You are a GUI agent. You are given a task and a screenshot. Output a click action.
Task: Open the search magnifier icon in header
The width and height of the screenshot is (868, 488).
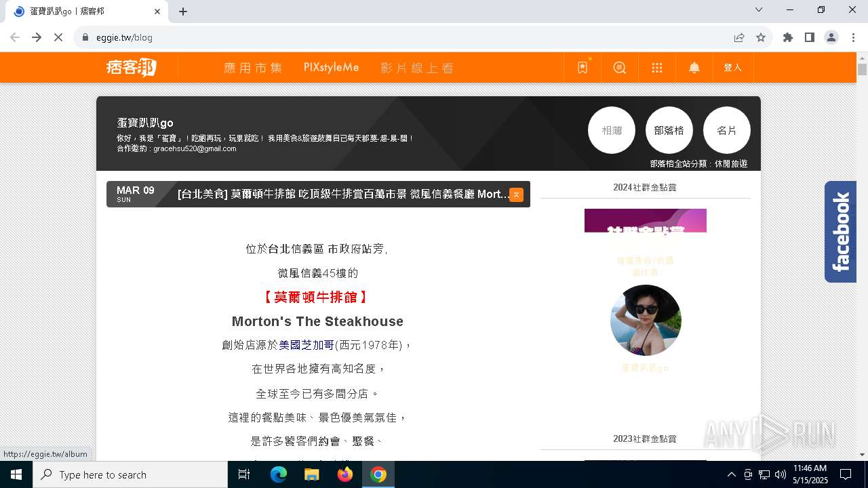pos(620,68)
